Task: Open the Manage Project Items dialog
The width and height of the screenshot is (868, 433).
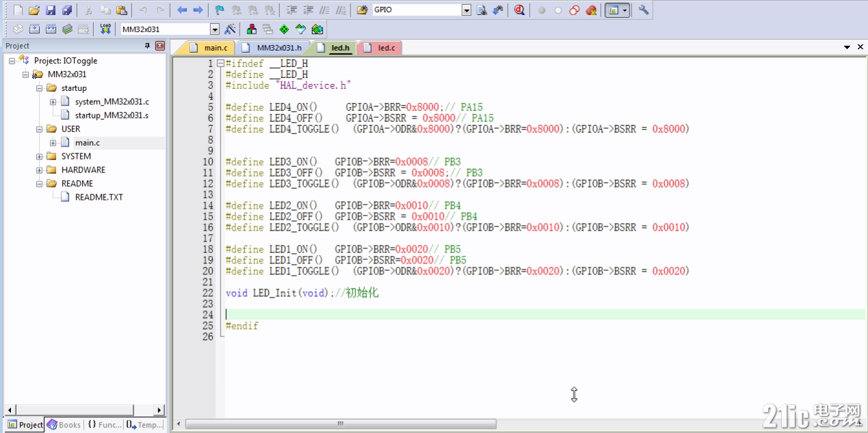Action: coord(252,29)
